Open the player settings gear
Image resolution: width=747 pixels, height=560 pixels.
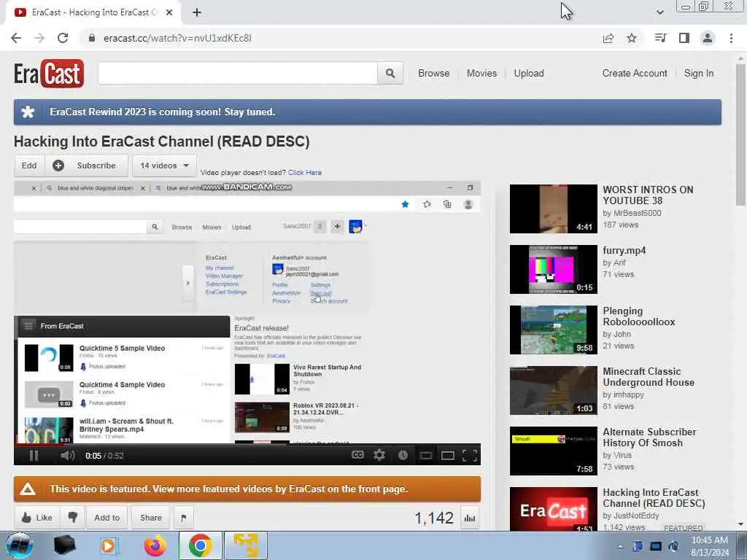pos(379,455)
